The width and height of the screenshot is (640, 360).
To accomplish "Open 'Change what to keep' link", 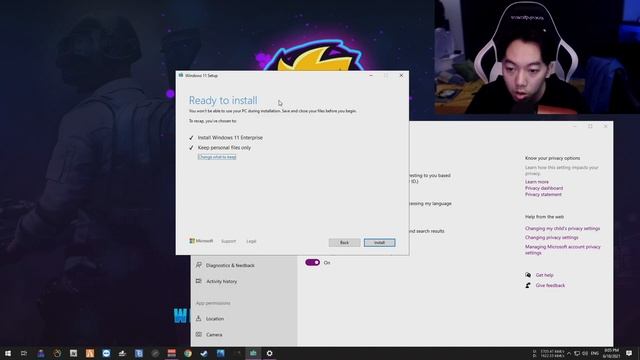I will click(217, 157).
